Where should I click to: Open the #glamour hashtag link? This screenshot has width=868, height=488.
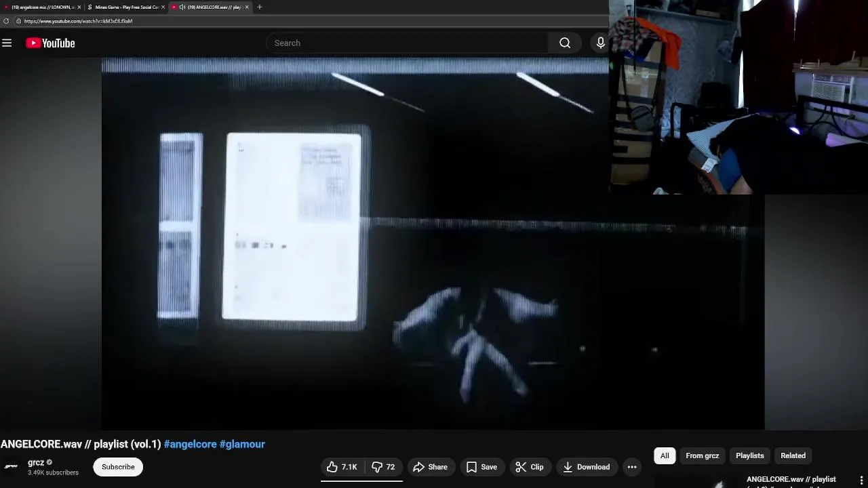point(242,445)
